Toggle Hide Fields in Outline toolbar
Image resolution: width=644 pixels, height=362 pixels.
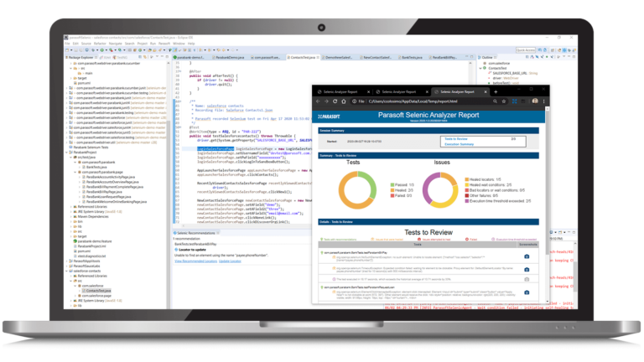[537, 57]
